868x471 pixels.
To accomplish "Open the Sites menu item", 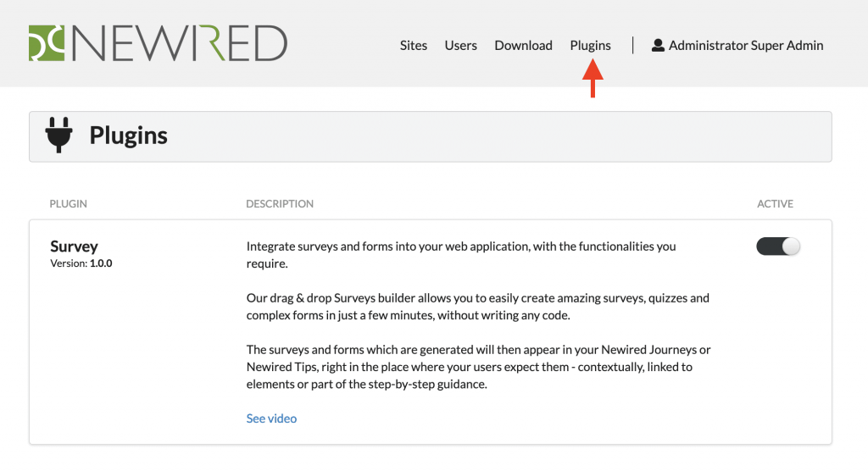I will coord(414,46).
